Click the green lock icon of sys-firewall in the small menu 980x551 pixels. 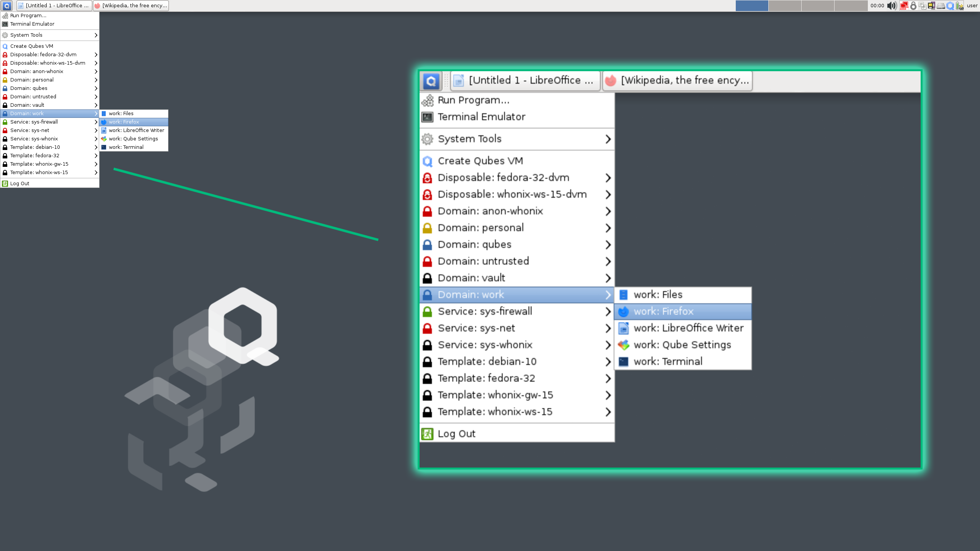point(5,122)
